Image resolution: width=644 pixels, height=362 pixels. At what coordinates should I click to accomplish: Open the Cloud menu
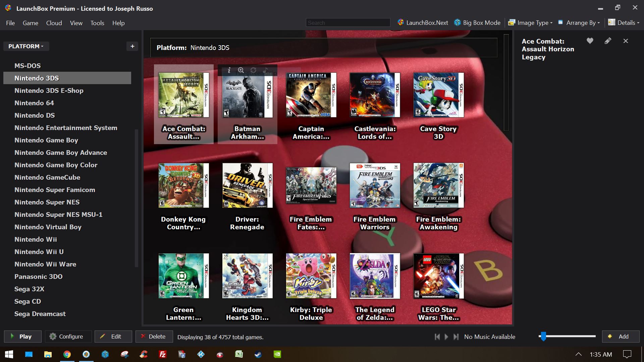pos(54,23)
